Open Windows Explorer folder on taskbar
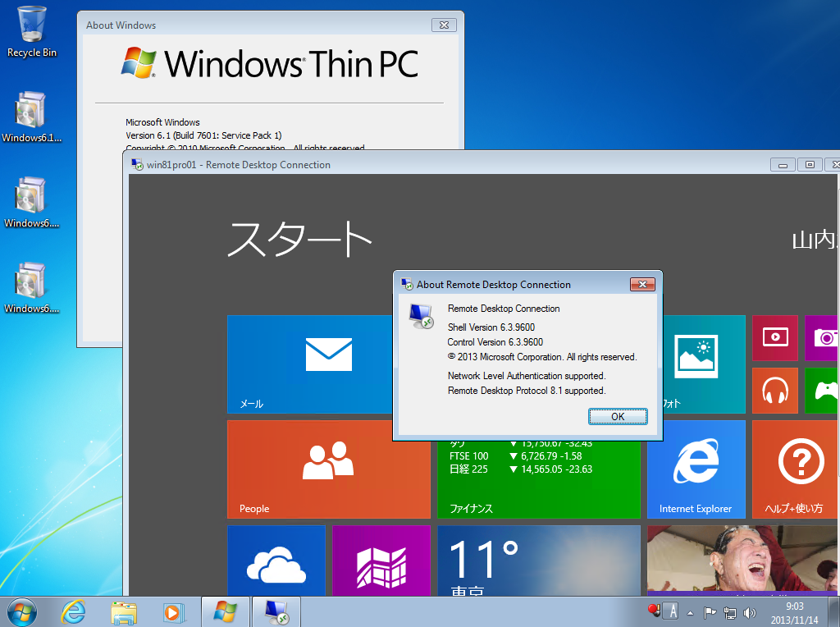Viewport: 840px width, 627px height. point(124,612)
